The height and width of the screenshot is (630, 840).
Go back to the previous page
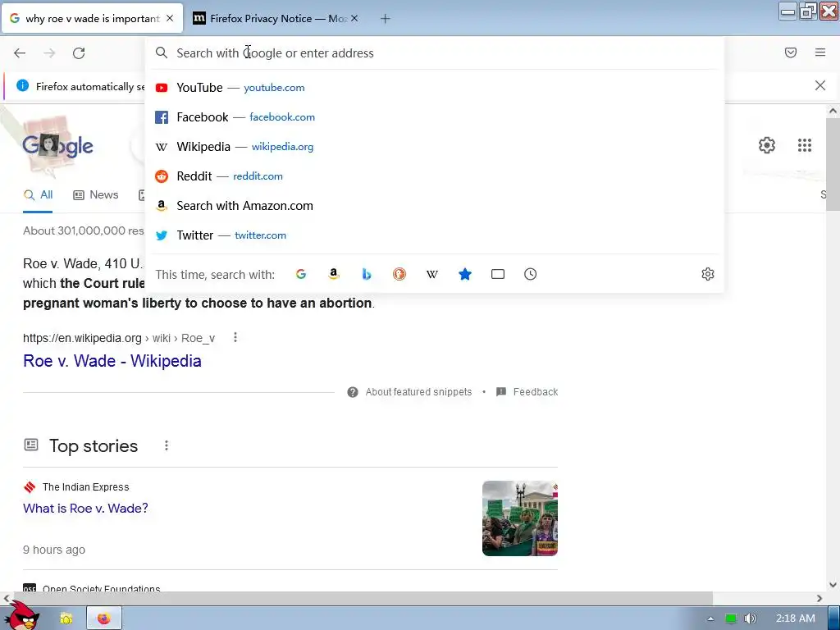click(20, 53)
